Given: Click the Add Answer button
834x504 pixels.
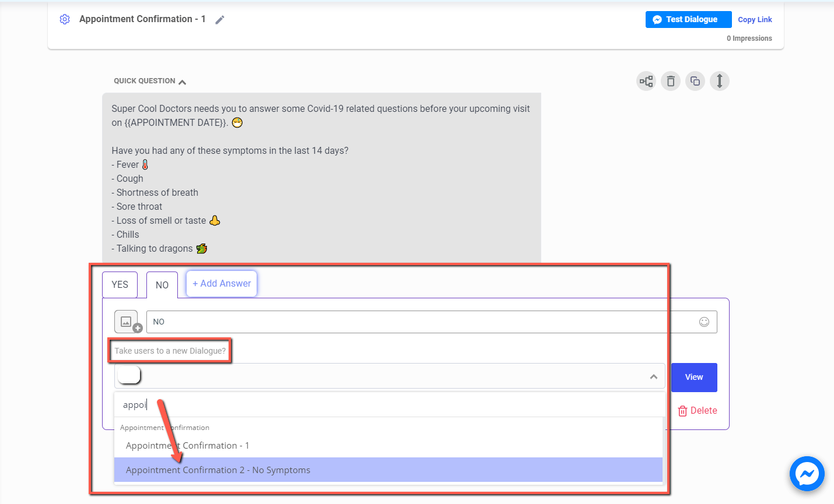Looking at the screenshot, I should [x=222, y=284].
